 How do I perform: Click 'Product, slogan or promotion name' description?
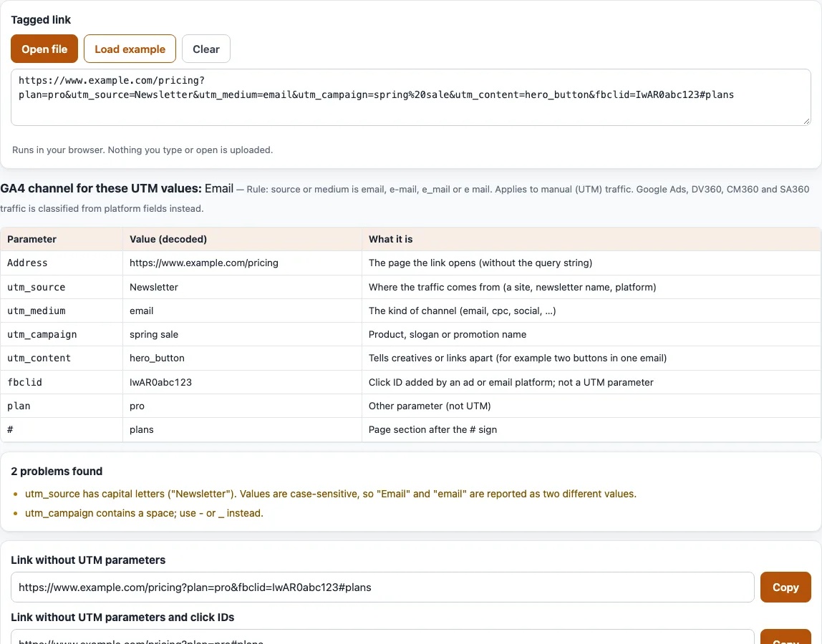pos(448,334)
